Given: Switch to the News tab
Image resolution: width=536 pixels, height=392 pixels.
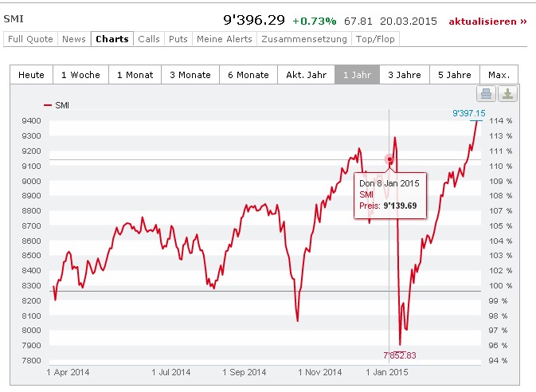Looking at the screenshot, I should [x=74, y=39].
